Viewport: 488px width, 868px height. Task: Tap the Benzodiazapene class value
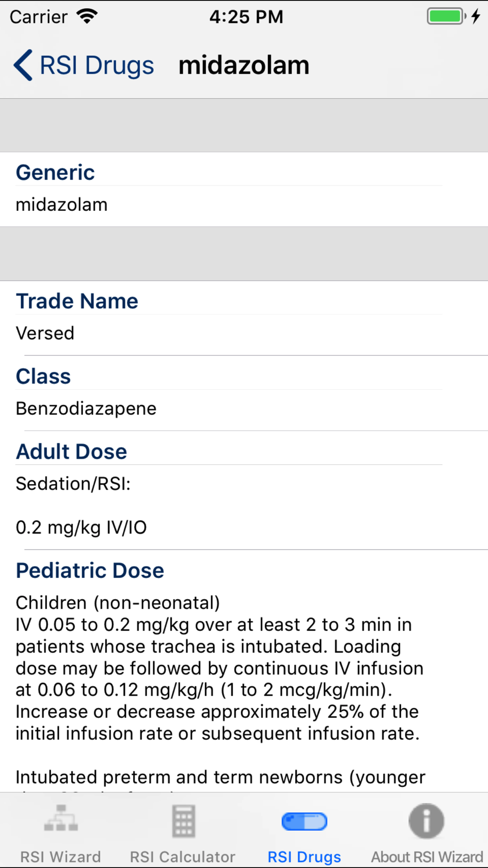pyautogui.click(x=86, y=408)
